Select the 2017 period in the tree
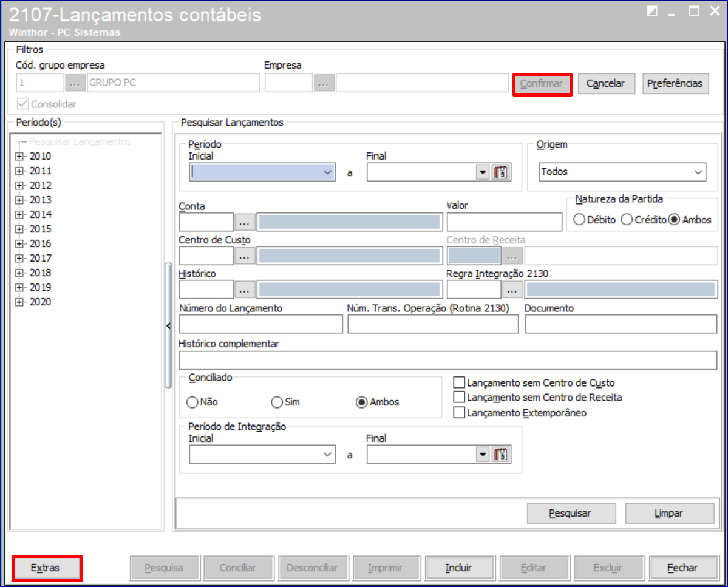The height and width of the screenshot is (587, 728). [x=41, y=258]
